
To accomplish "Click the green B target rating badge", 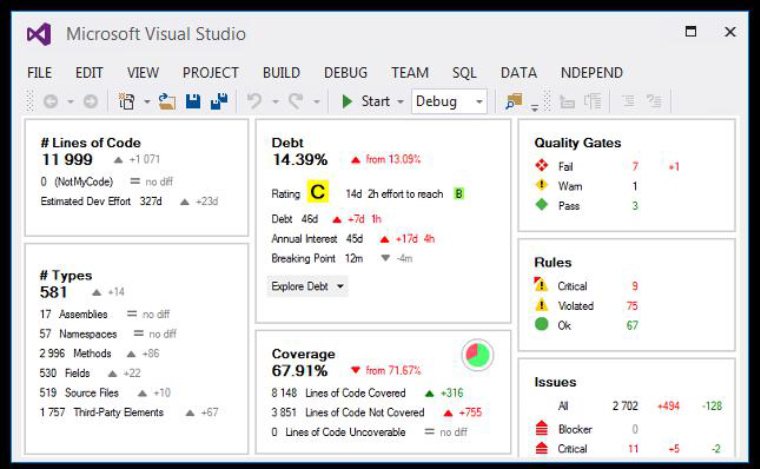I will (x=459, y=194).
